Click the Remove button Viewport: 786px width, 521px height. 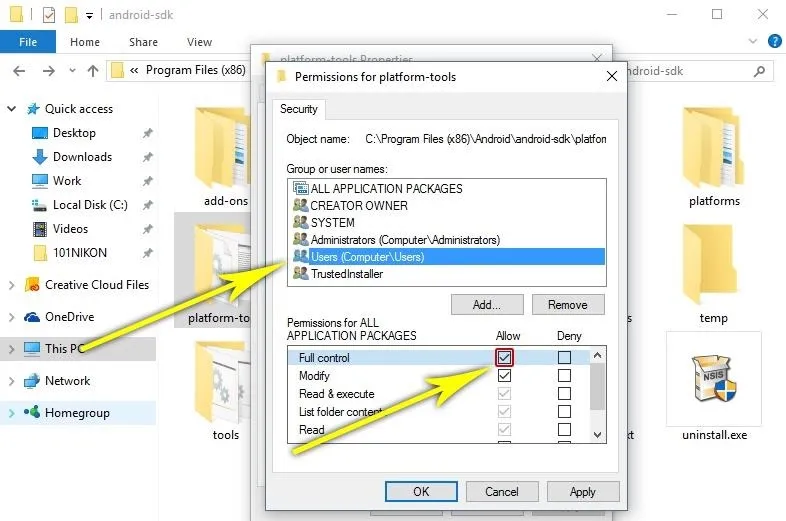[568, 304]
